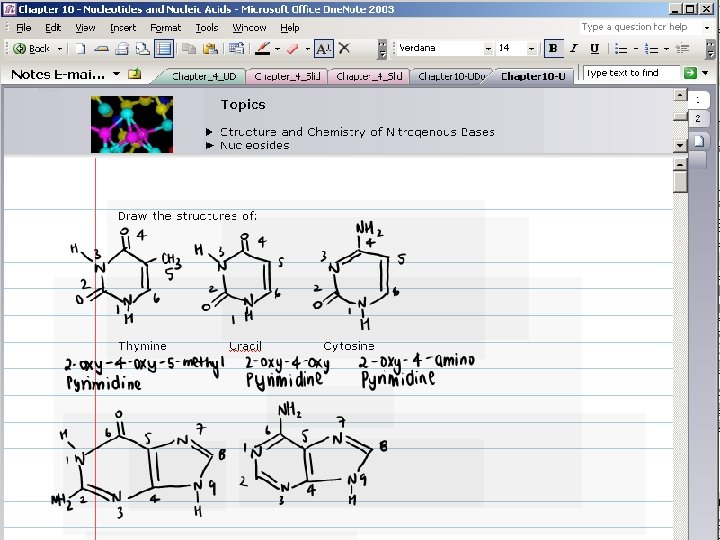Image resolution: width=720 pixels, height=540 pixels.
Task: Open Formatting toolbar options chevron
Action: click(x=710, y=49)
